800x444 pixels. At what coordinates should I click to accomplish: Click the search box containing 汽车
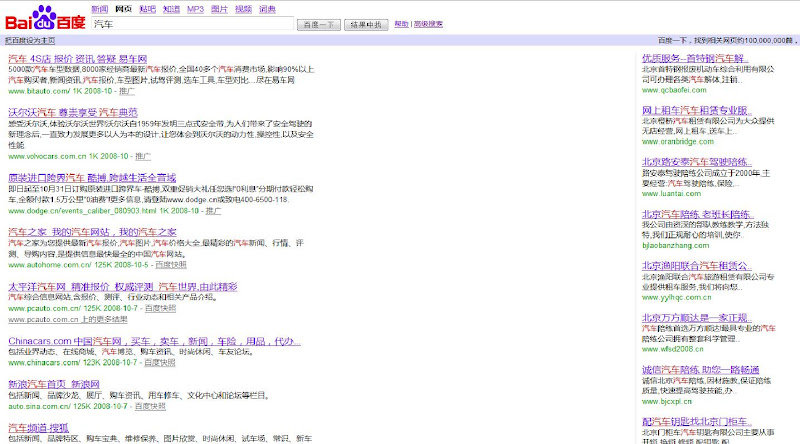coord(192,24)
